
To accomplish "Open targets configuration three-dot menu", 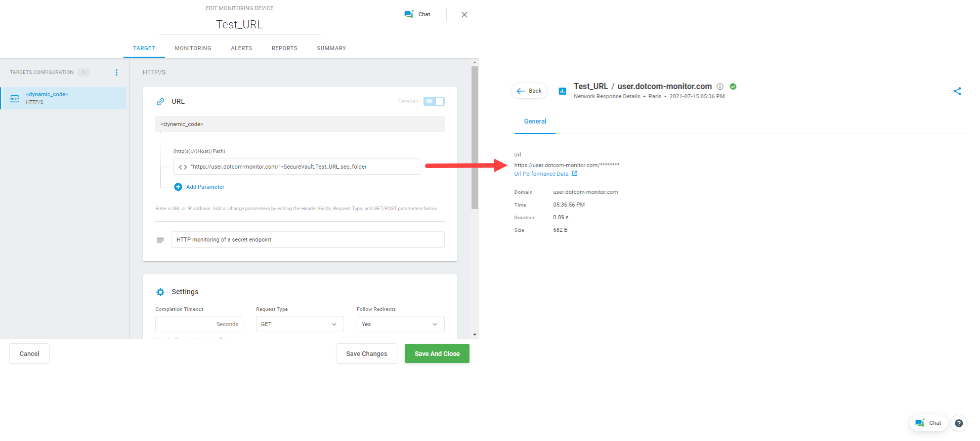I will [116, 72].
